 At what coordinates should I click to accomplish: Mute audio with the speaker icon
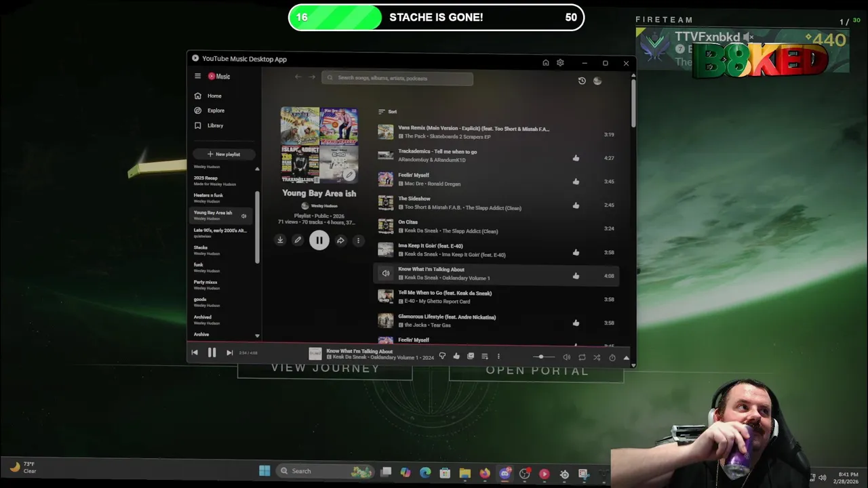[x=566, y=357]
